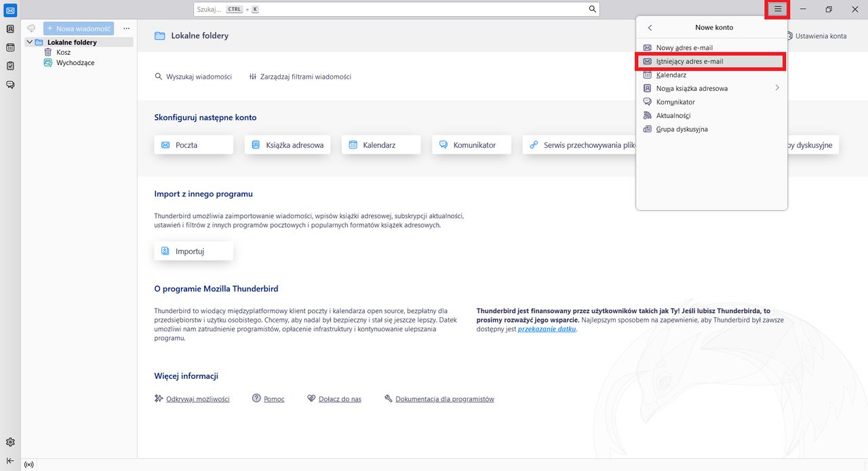The image size is (868, 471).
Task: Open the Address Book space icon
Action: (10, 29)
